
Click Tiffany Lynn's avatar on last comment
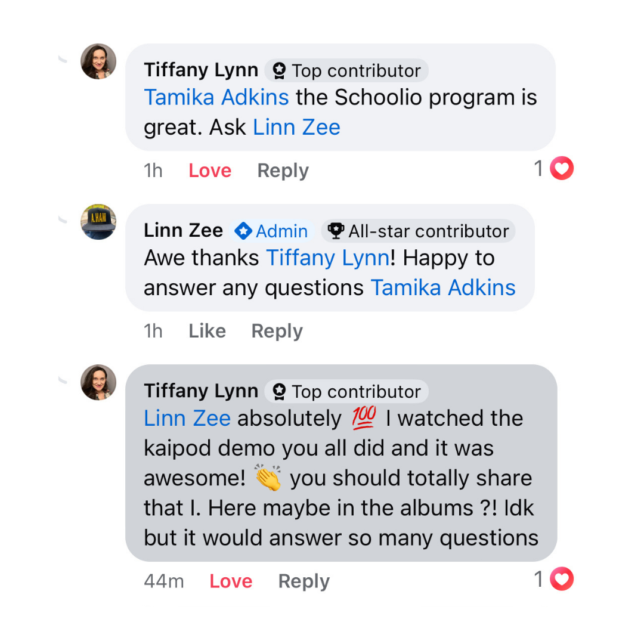pyautogui.click(x=98, y=382)
